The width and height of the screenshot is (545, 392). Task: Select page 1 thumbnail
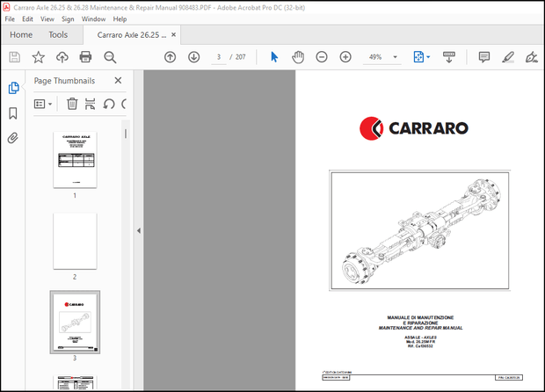[75, 160]
